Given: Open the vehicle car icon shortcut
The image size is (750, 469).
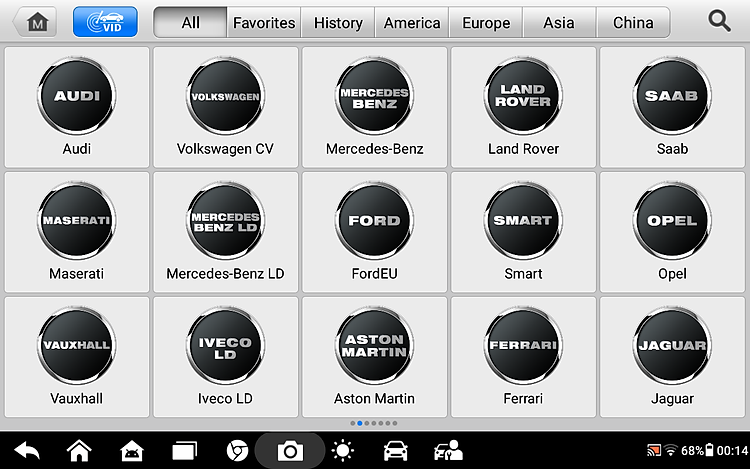Looking at the screenshot, I should [x=396, y=451].
